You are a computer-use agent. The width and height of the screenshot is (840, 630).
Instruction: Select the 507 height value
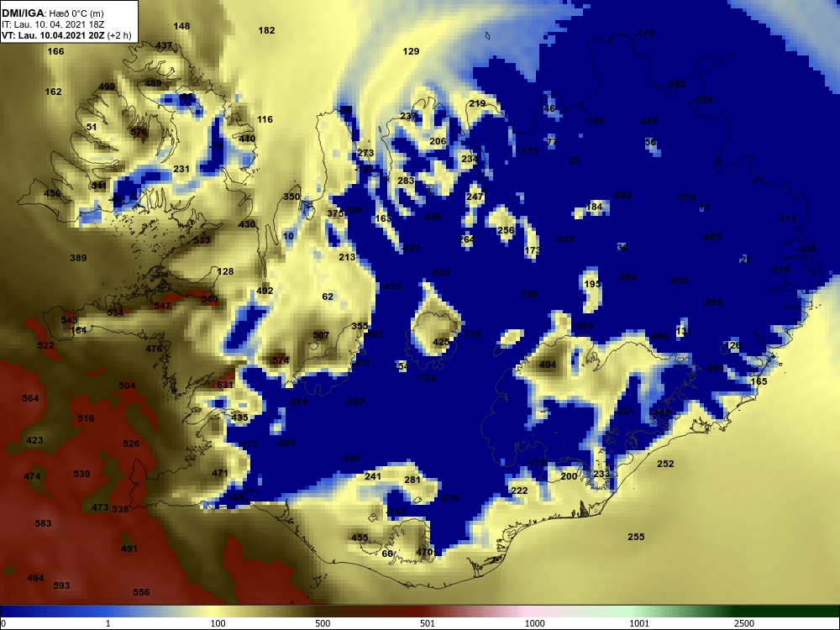click(321, 335)
